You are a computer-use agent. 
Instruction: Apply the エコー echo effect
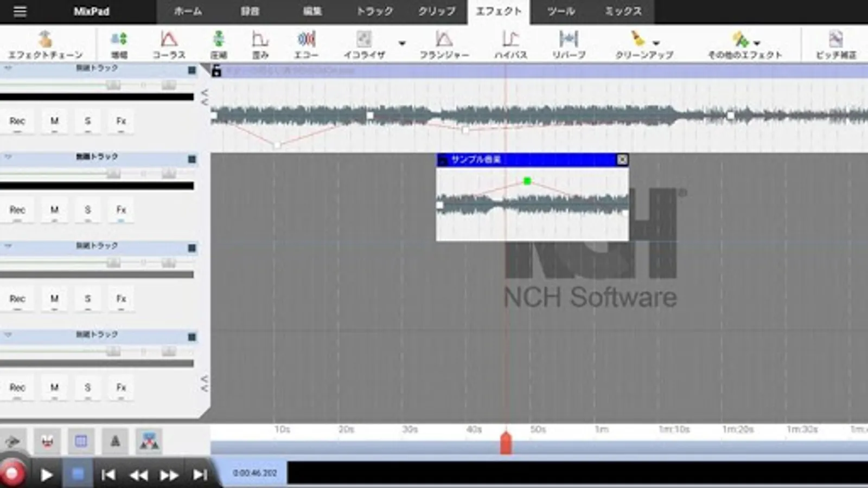pyautogui.click(x=307, y=44)
